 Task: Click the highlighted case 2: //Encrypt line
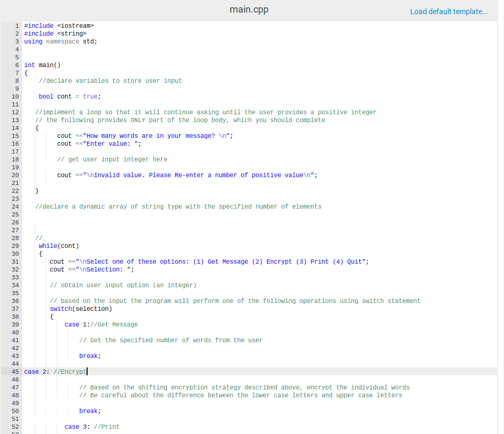point(58,371)
